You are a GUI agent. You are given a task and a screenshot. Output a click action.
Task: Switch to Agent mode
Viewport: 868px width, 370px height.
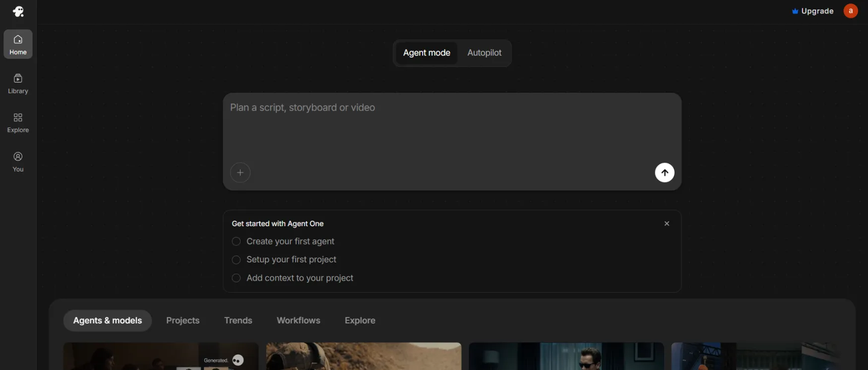click(x=427, y=53)
